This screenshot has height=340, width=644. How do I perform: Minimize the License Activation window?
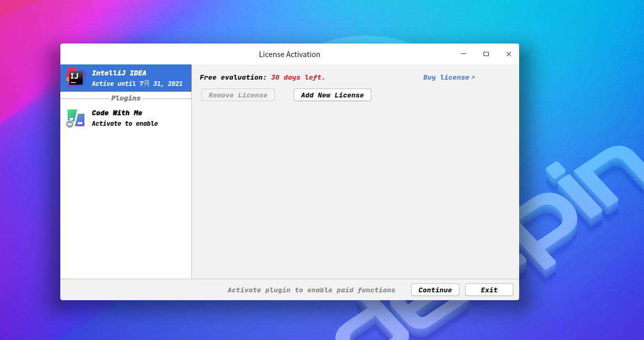[464, 54]
